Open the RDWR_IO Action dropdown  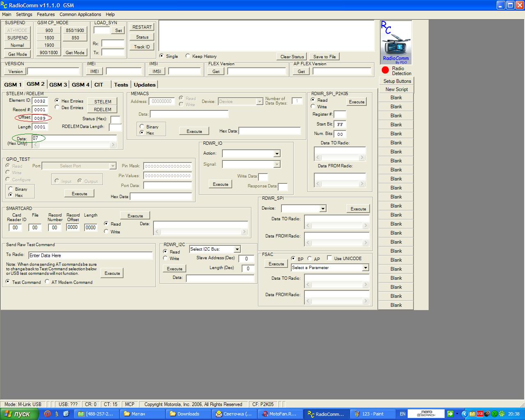[277, 153]
